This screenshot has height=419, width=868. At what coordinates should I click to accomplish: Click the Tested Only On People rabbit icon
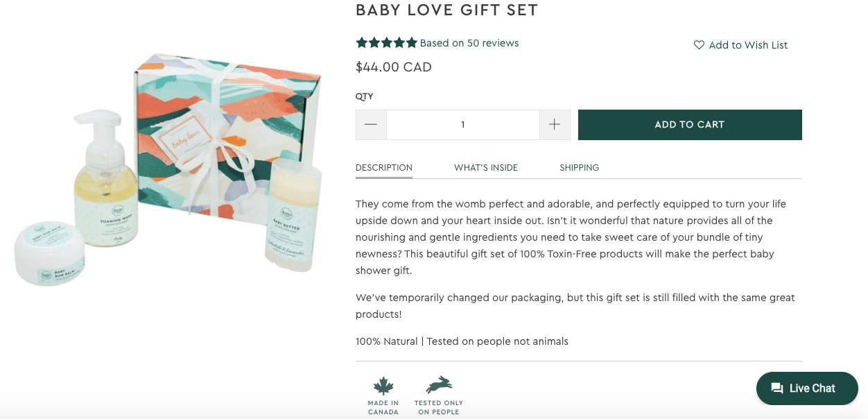click(x=438, y=385)
